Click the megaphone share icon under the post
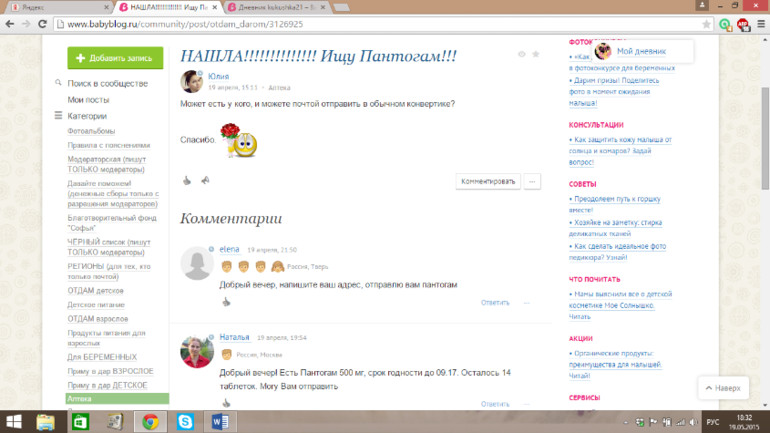Viewport: 770px width, 433px height. click(x=204, y=181)
